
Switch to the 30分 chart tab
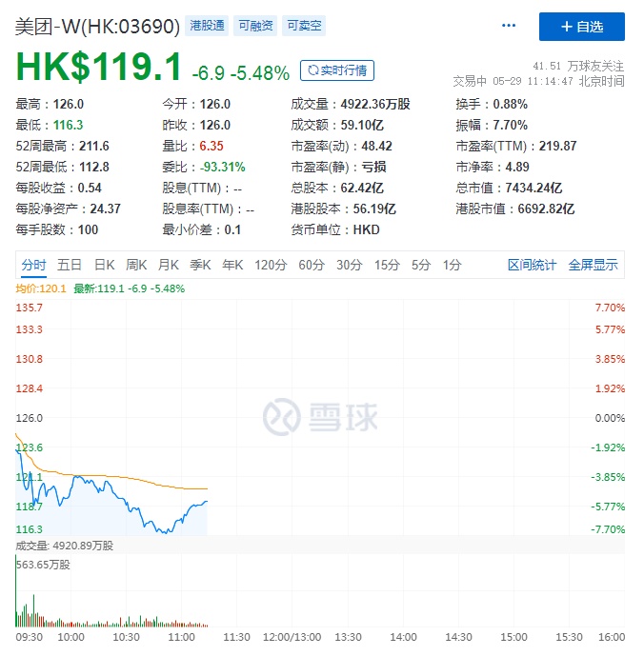click(x=350, y=265)
